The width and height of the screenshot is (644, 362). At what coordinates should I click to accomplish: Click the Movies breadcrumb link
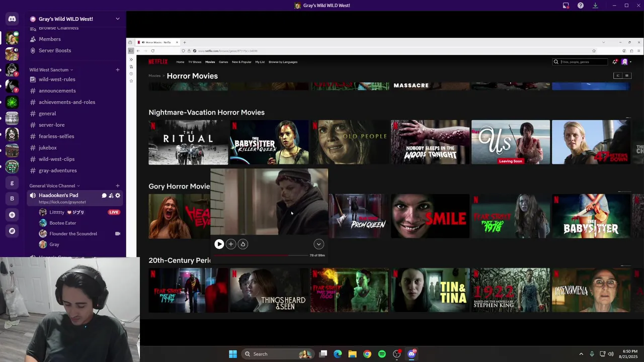click(154, 76)
